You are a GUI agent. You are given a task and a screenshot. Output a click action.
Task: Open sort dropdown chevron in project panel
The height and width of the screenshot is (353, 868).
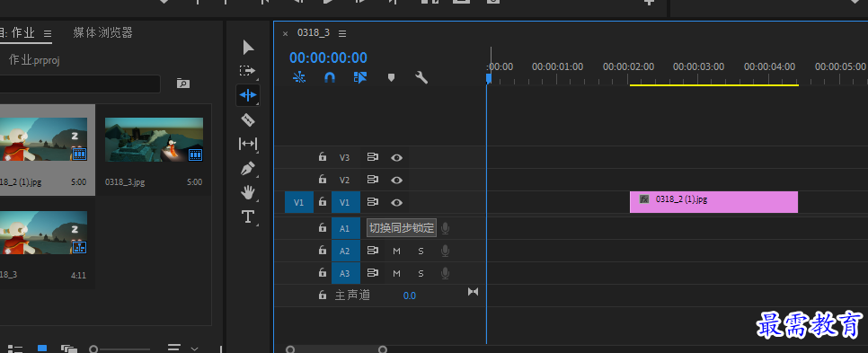(194, 349)
